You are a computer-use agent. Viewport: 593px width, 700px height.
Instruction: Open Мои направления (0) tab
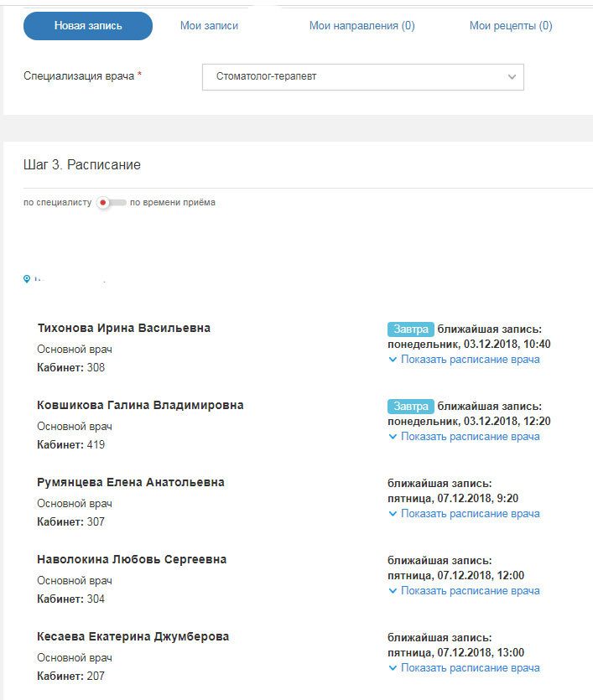click(362, 26)
